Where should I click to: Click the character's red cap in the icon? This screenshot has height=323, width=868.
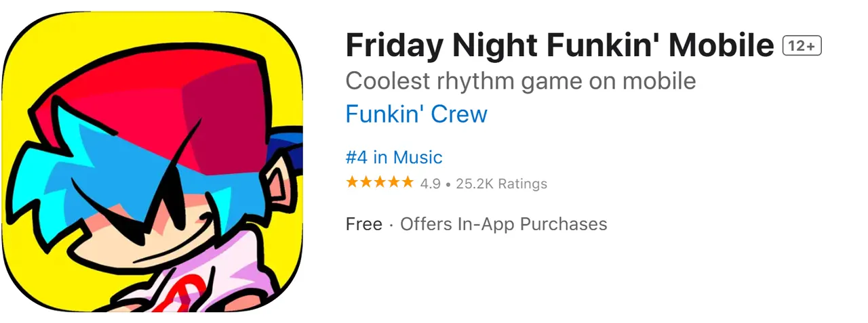click(170, 95)
